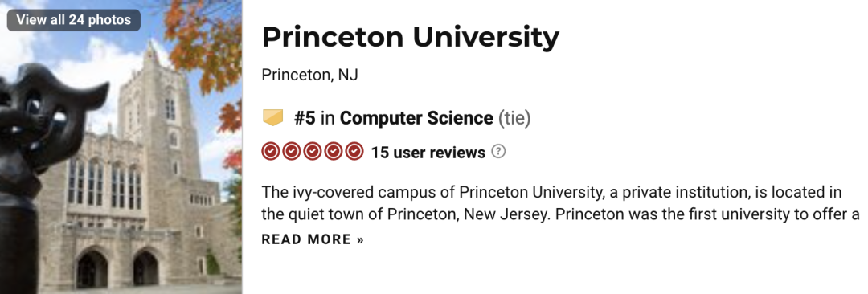Select the fifth red rating circle
The width and height of the screenshot is (868, 294).
tap(354, 152)
